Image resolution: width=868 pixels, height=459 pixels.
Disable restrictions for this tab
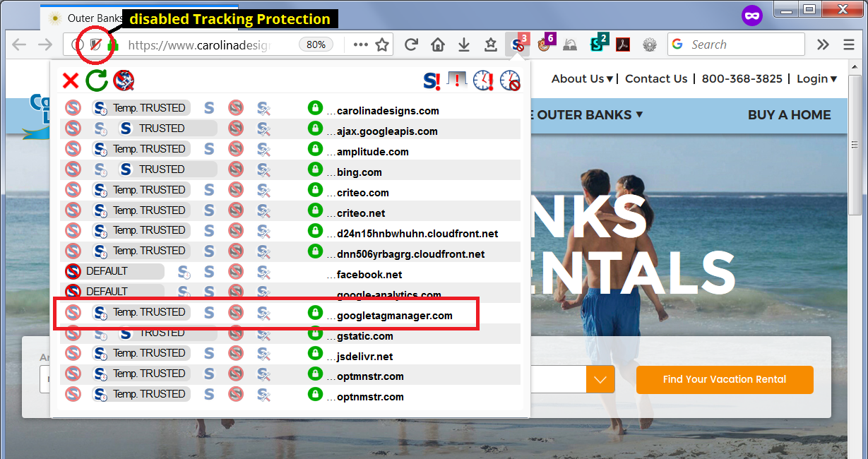tap(457, 80)
